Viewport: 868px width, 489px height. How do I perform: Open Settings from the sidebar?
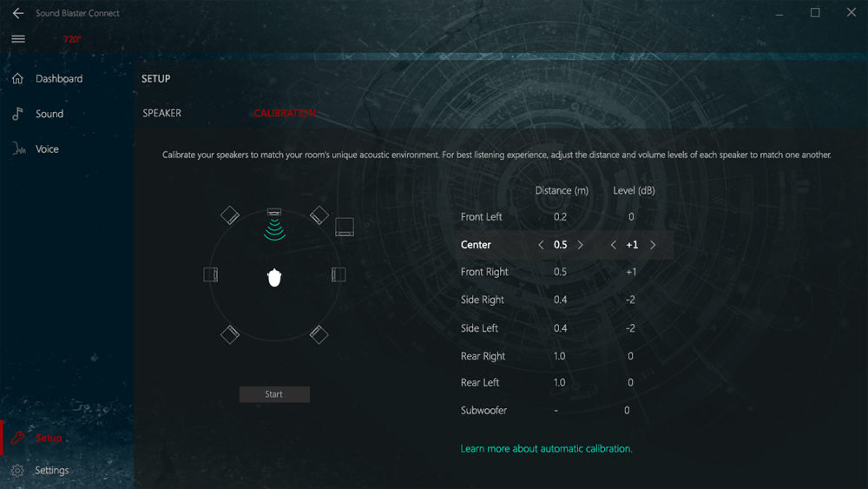click(x=51, y=470)
